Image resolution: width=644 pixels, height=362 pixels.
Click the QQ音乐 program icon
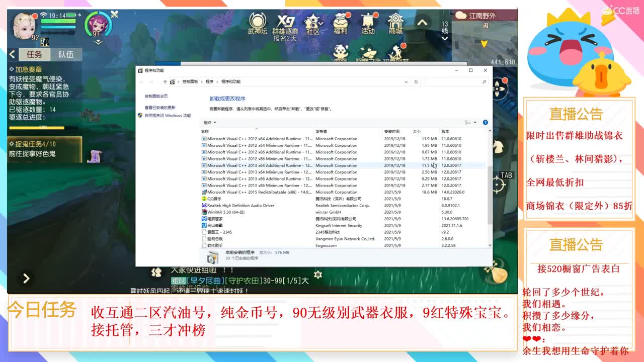(x=204, y=199)
